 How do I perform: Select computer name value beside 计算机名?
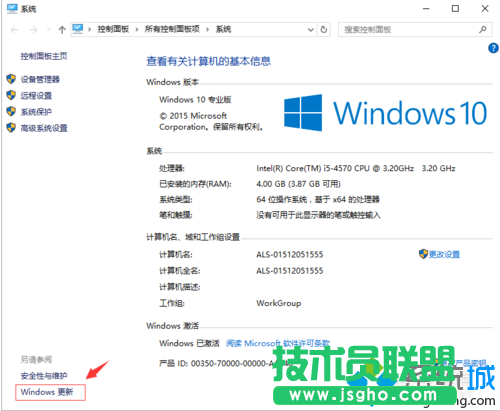tap(290, 255)
